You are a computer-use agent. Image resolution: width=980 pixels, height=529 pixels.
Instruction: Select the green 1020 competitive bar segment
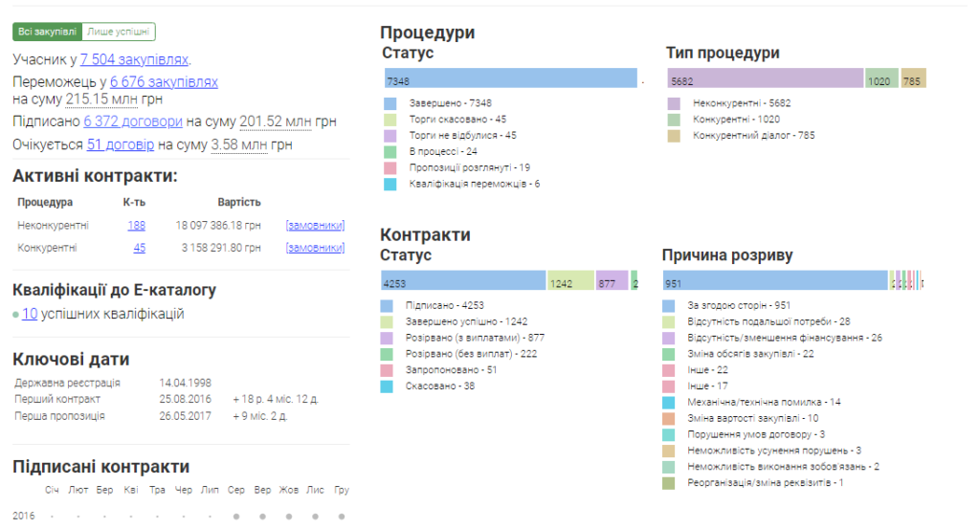point(881,81)
